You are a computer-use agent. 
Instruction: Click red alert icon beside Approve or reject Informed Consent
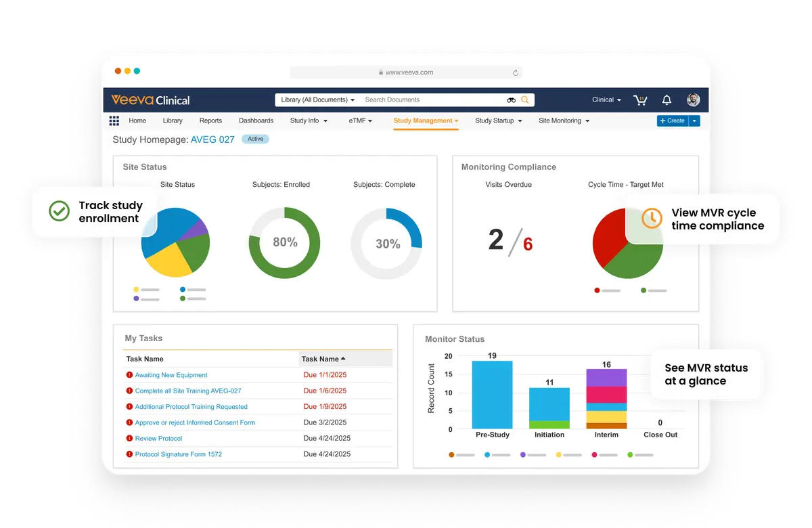129,422
